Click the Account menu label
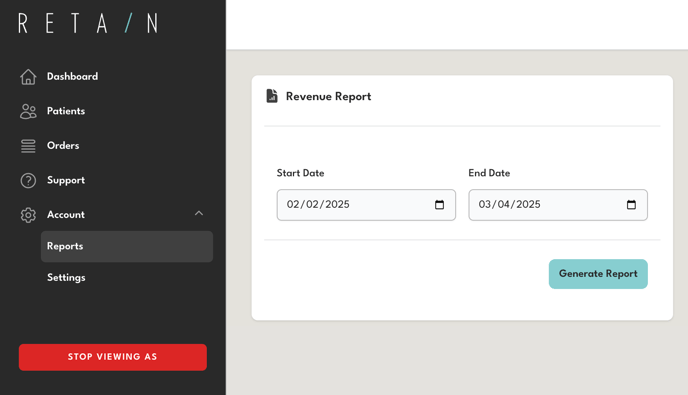This screenshot has height=395, width=688. coord(66,215)
